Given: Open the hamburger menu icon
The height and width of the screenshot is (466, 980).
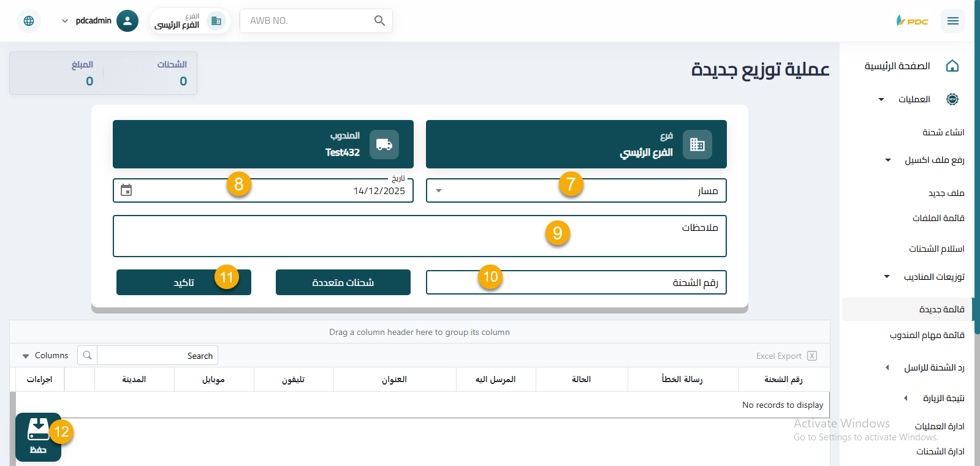Looking at the screenshot, I should pyautogui.click(x=952, y=21).
